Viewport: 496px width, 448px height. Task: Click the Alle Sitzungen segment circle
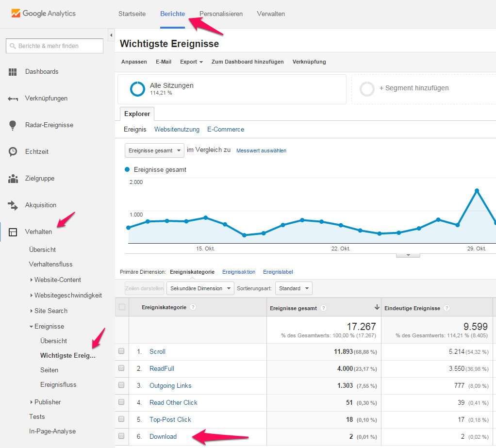[137, 89]
